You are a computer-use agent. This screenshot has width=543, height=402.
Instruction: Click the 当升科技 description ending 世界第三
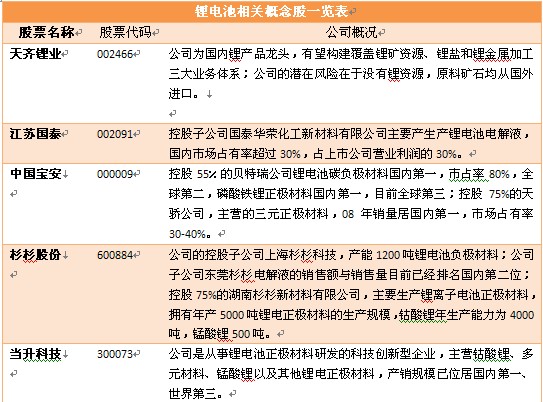point(351,374)
